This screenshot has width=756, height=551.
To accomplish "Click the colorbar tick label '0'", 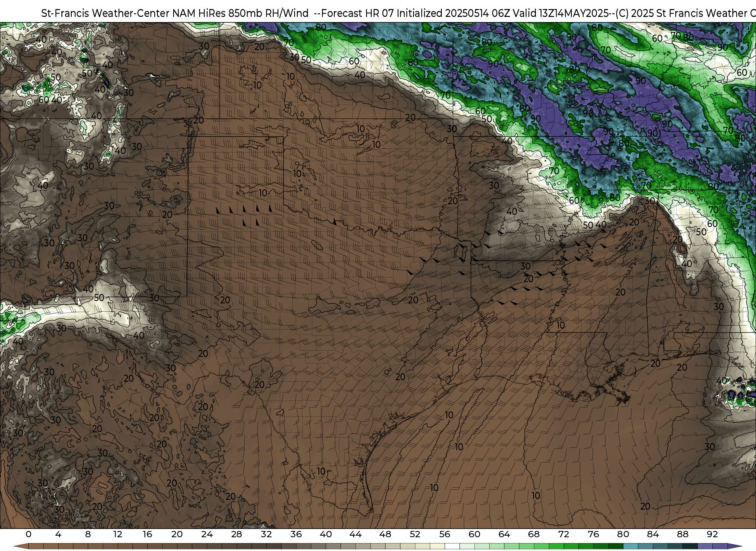I will (28, 534).
